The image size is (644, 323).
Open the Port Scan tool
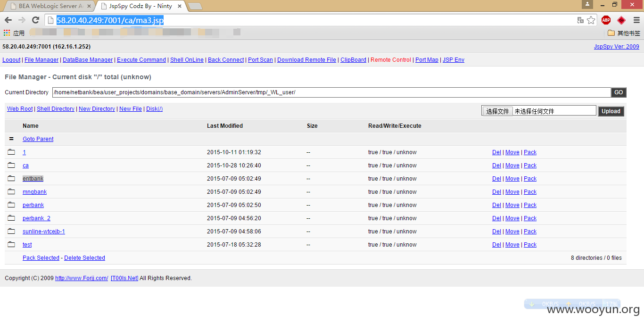[260, 60]
